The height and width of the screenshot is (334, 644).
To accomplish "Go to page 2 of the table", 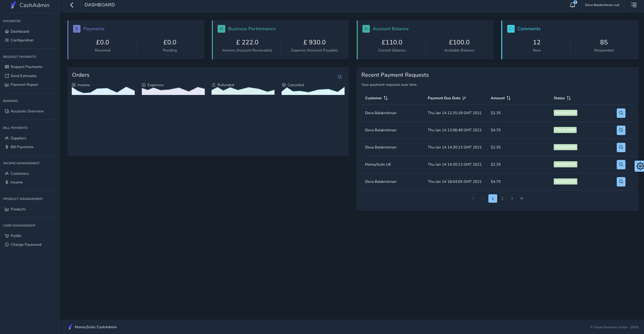I will click(502, 199).
